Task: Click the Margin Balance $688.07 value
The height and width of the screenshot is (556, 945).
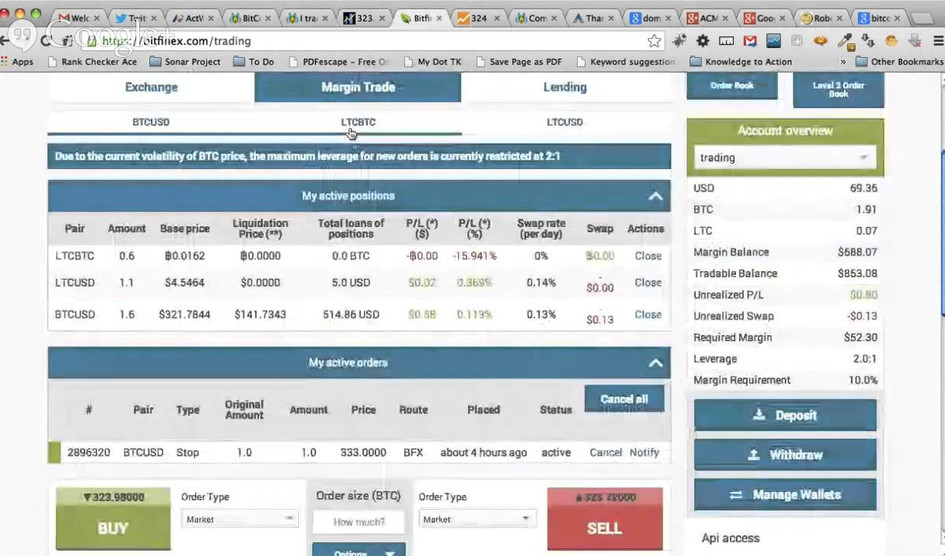Action: point(857,252)
